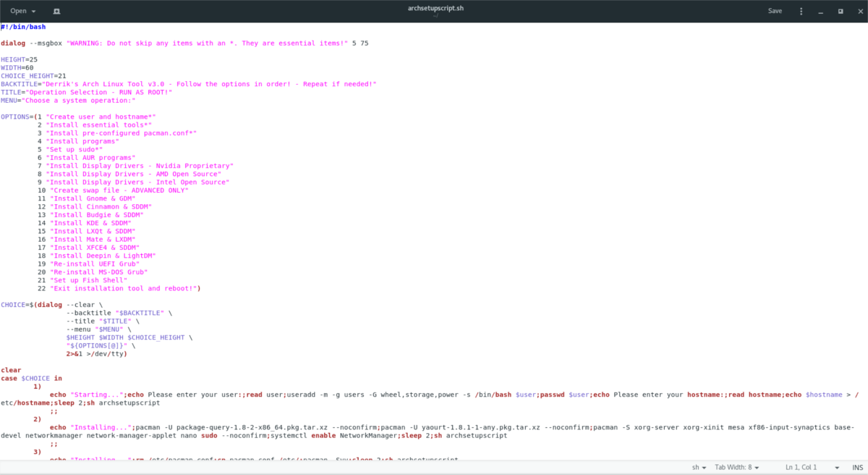Place cursor on "case $CHOICE in" line
This screenshot has height=475, width=868.
(x=32, y=378)
